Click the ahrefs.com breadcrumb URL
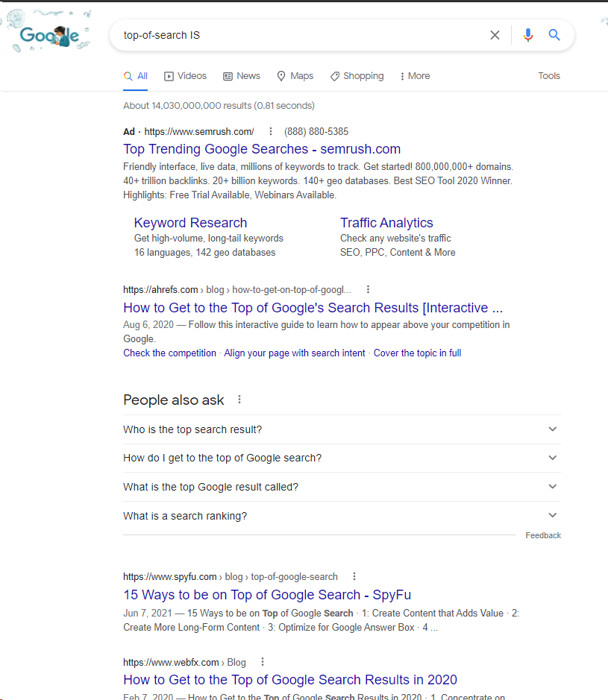608x700 pixels. pyautogui.click(x=237, y=290)
